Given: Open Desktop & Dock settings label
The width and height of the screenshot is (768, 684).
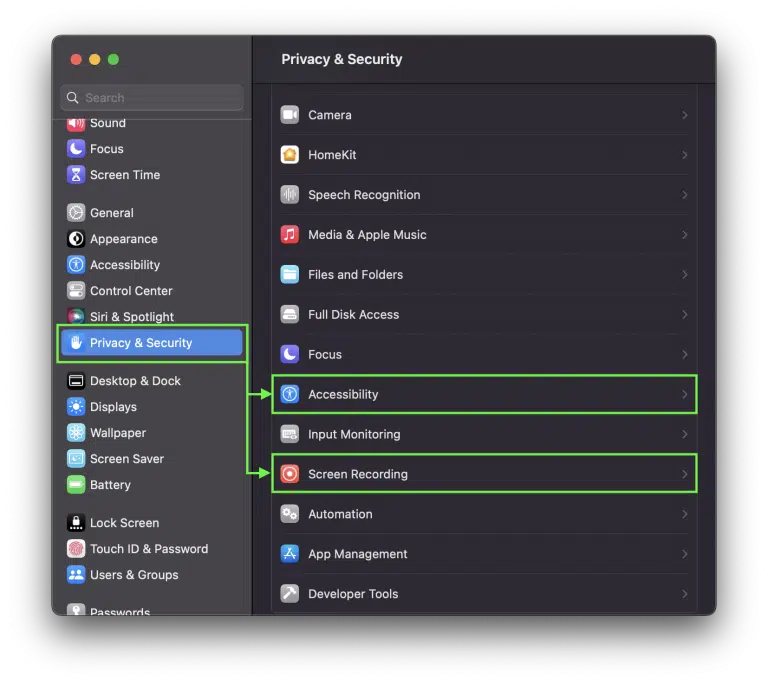Looking at the screenshot, I should pos(135,381).
